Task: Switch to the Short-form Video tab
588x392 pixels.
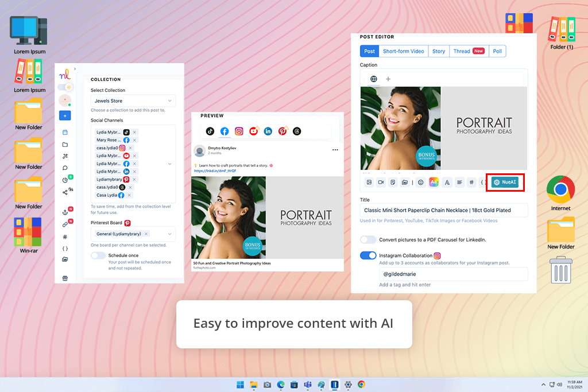Action: pyautogui.click(x=404, y=51)
